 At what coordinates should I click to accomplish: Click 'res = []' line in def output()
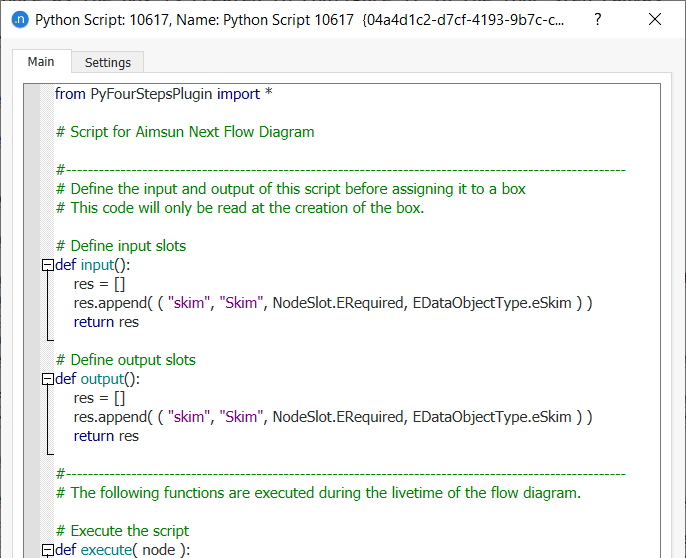tap(99, 398)
